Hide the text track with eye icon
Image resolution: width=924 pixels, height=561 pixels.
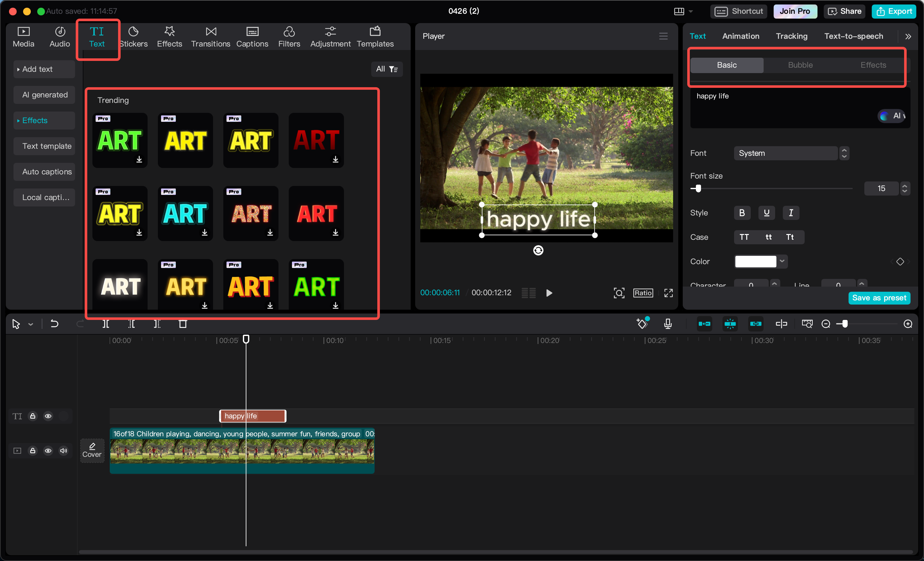coord(48,416)
